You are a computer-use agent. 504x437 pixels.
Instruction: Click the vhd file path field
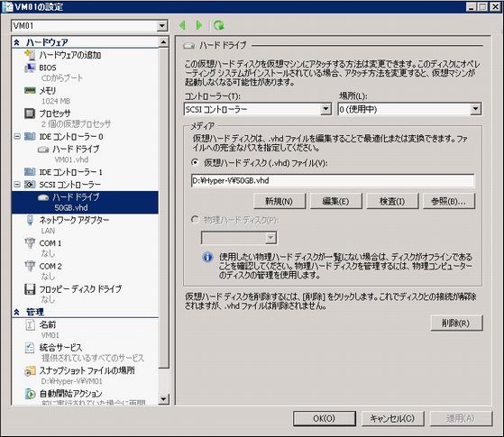[x=333, y=180]
